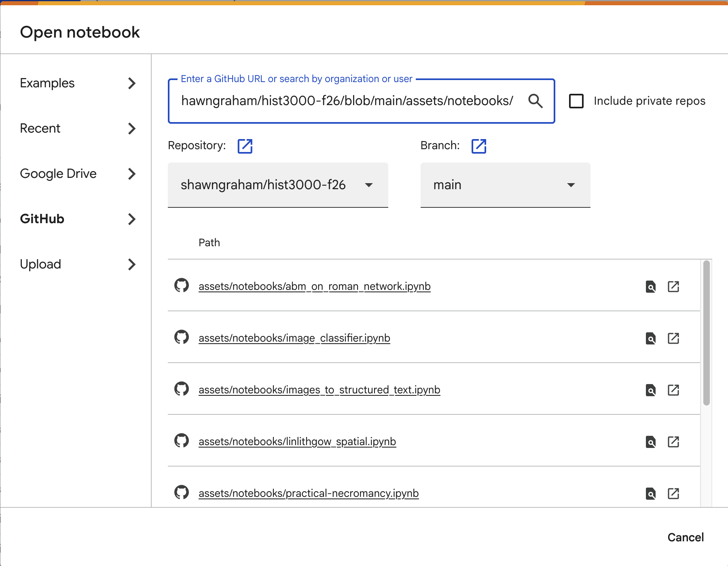The image size is (728, 566).
Task: Click the GitHub logo beside images_to_structured_text.ipynb
Action: coord(182,389)
